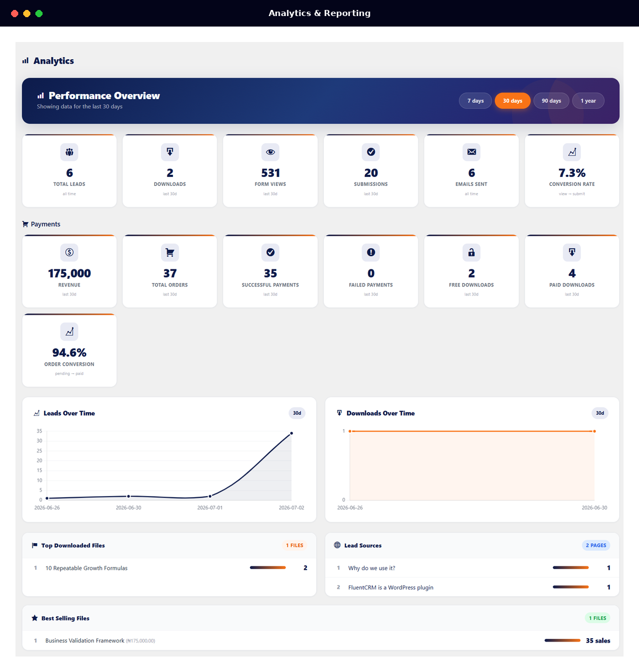Click the 175,000 revenue value

point(69,274)
